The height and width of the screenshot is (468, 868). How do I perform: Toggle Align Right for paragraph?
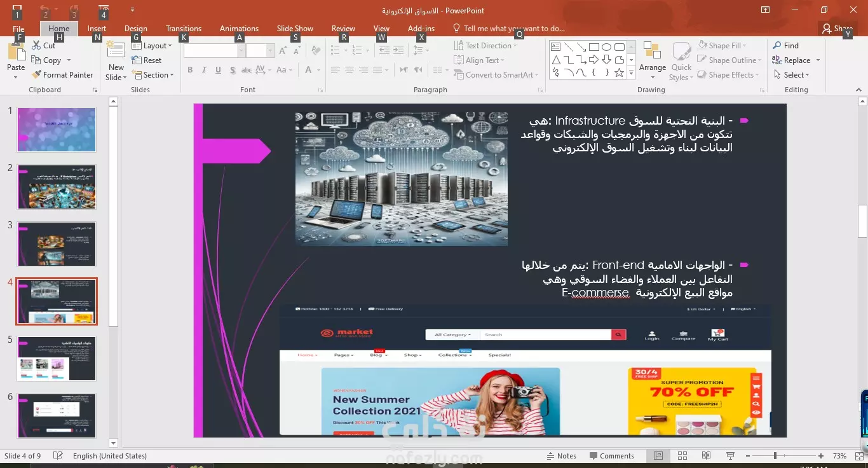363,70
